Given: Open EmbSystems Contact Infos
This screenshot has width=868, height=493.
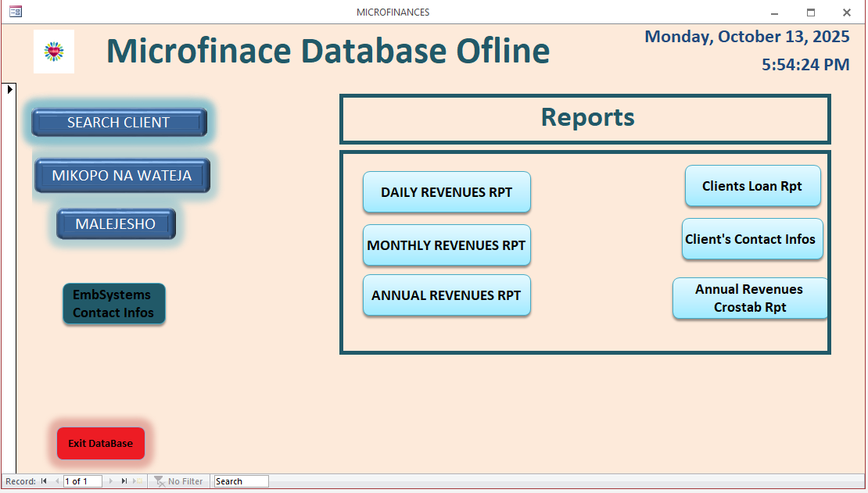Looking at the screenshot, I should coord(114,304).
